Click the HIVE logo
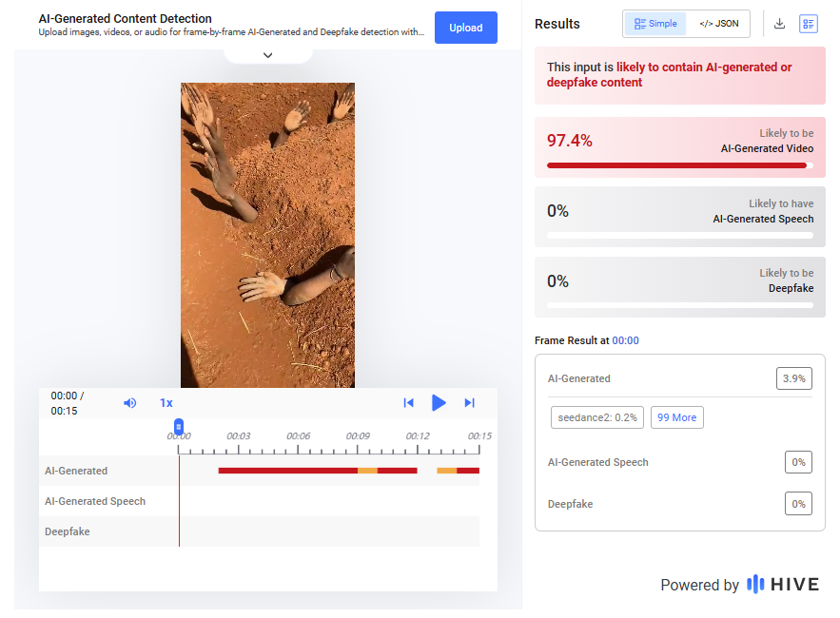840x618 pixels. pyautogui.click(x=783, y=585)
